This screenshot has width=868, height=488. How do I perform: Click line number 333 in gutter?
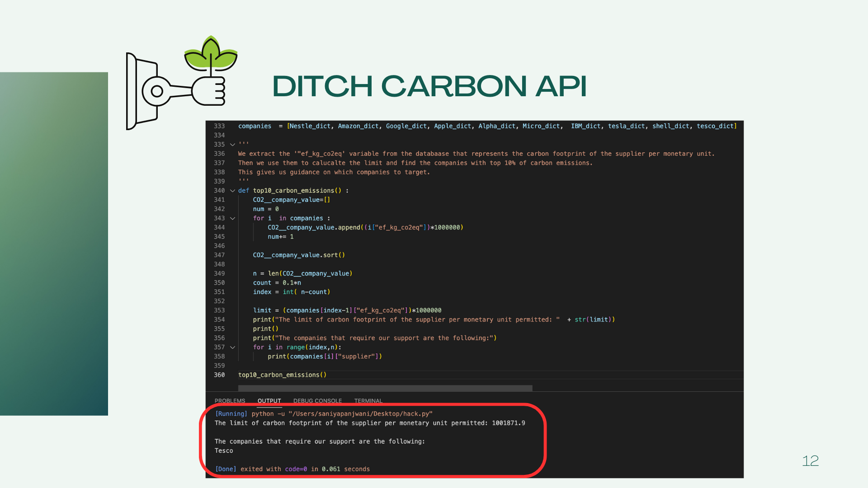pyautogui.click(x=219, y=126)
